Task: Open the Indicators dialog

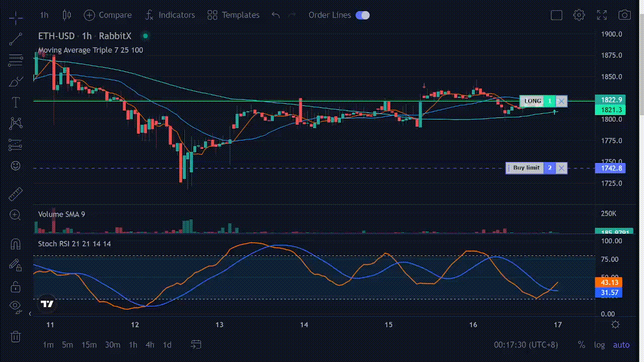Action: click(x=170, y=15)
